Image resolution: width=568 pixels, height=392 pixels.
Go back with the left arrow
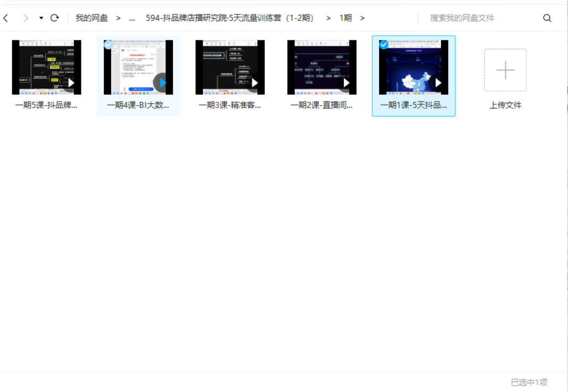click(6, 18)
